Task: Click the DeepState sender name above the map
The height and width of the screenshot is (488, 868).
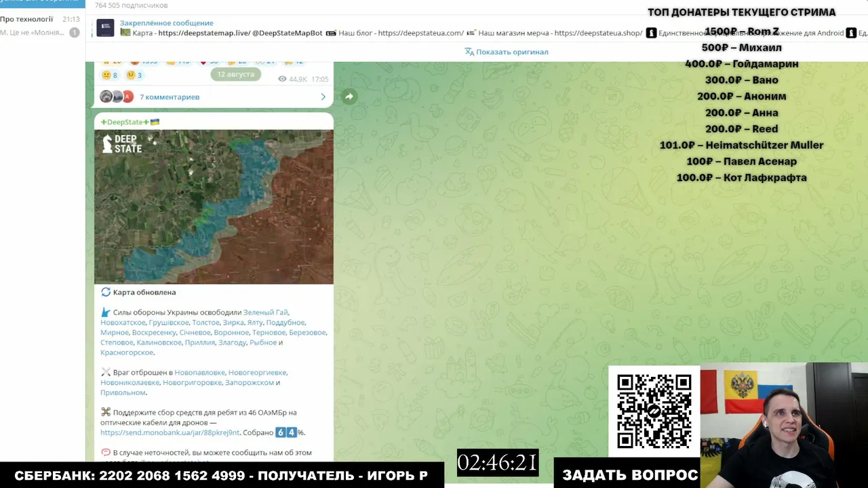Action: (130, 122)
